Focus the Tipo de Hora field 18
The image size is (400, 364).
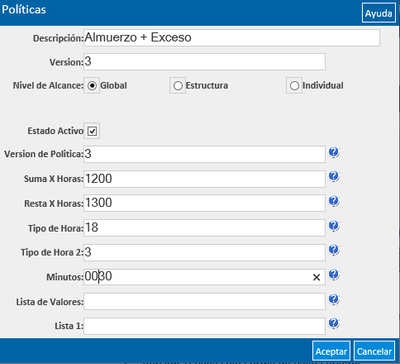coord(204,228)
